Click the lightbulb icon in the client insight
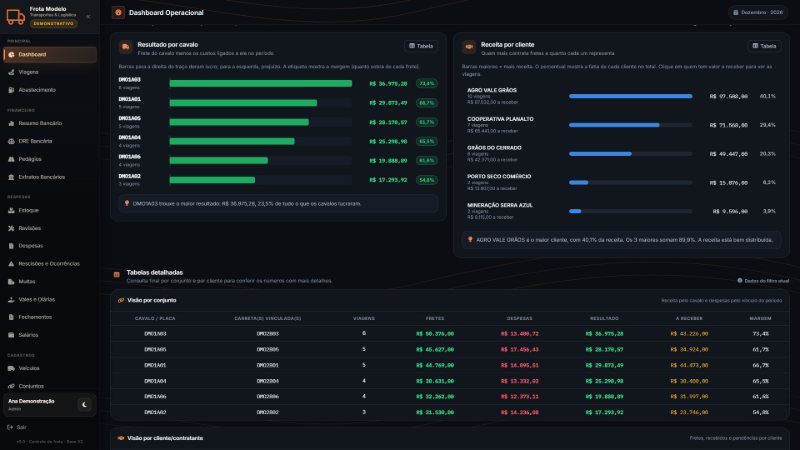This screenshot has width=800, height=450. 470,239
